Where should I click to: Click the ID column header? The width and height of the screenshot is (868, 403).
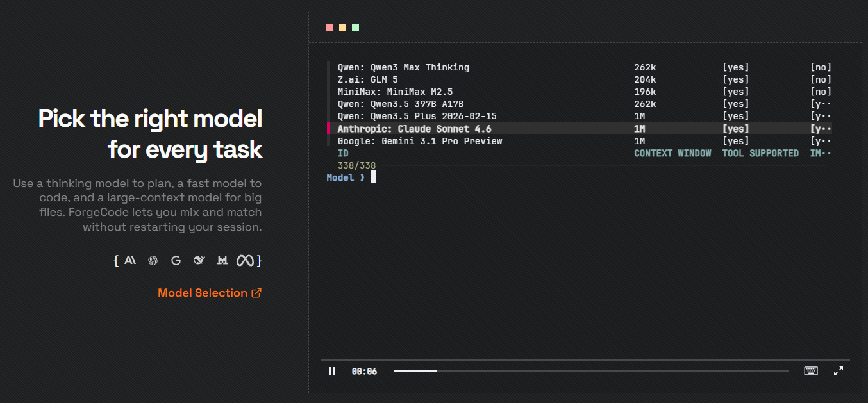coord(343,153)
